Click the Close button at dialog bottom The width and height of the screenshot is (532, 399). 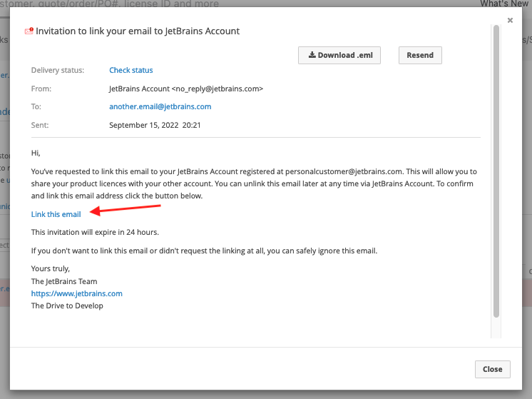492,369
